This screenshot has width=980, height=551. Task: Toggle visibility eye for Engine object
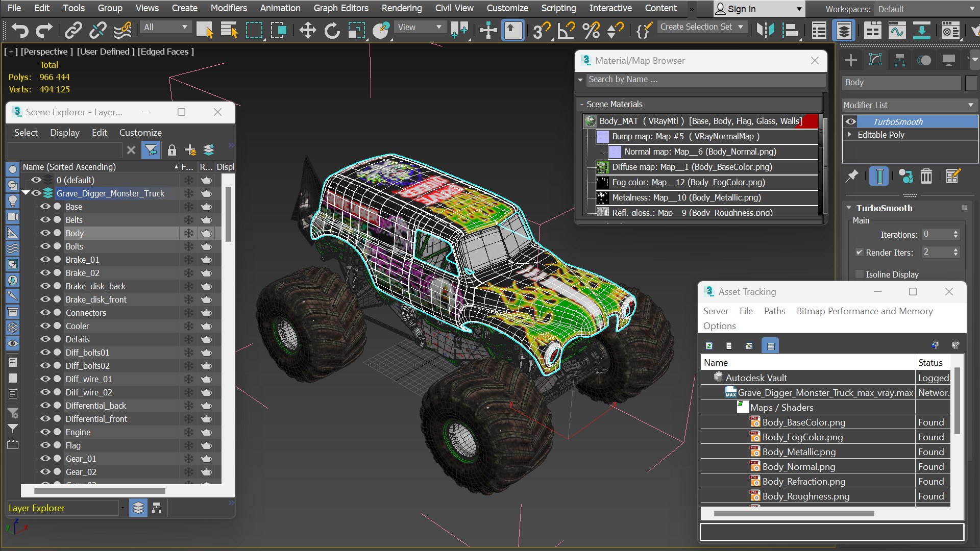point(45,432)
